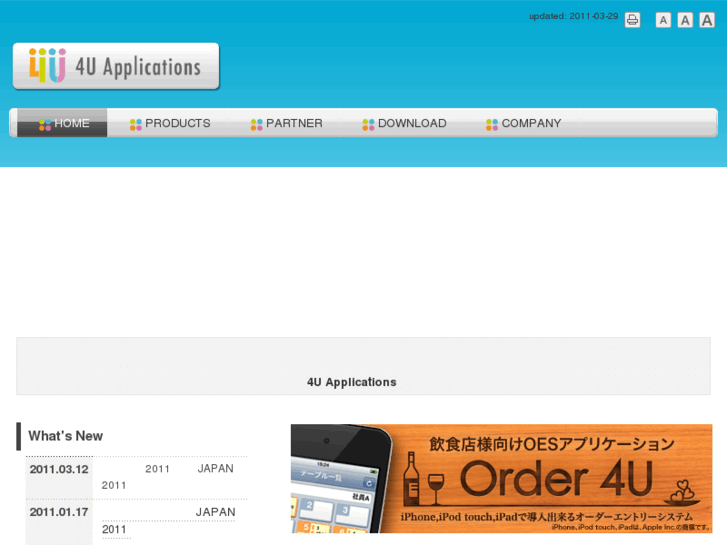Open the COMPANY tab
The width and height of the screenshot is (727, 545).
(523, 123)
